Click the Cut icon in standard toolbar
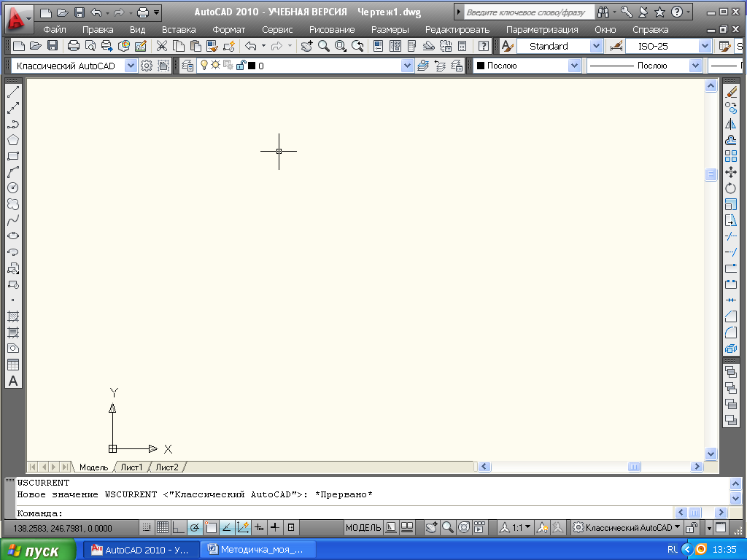747x560 pixels. (x=162, y=46)
